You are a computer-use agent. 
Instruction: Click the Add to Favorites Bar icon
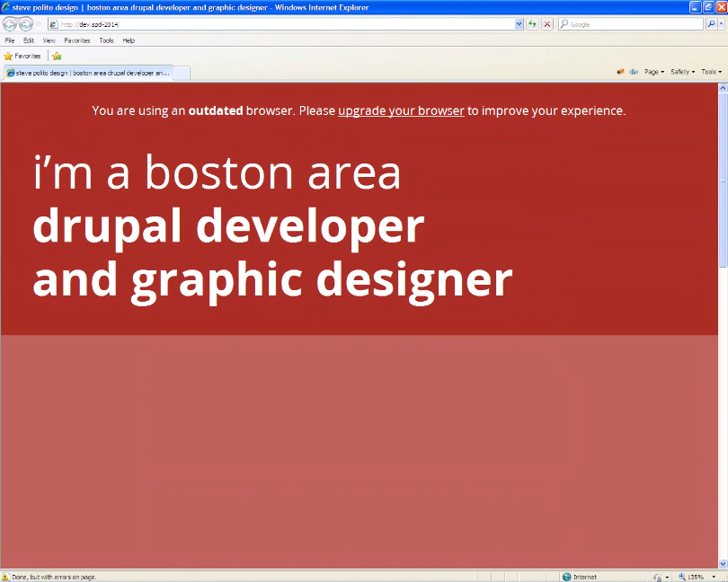pyautogui.click(x=57, y=57)
